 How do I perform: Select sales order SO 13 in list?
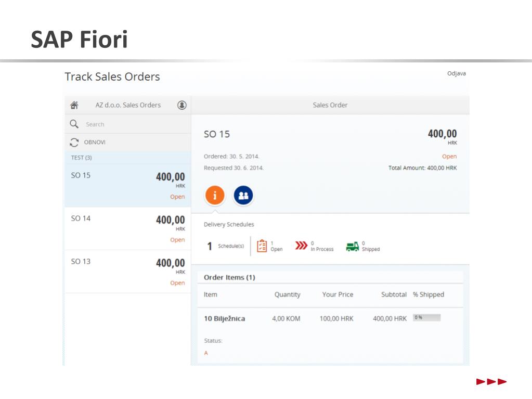pos(127,272)
